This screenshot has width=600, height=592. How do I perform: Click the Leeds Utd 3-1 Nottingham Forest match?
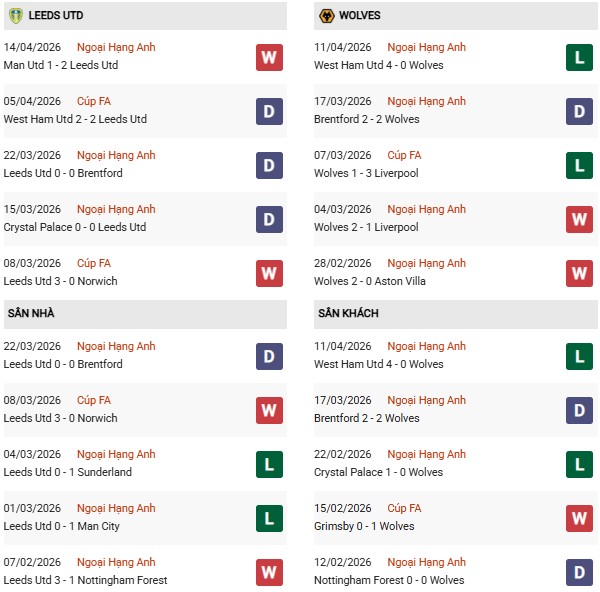point(85,580)
